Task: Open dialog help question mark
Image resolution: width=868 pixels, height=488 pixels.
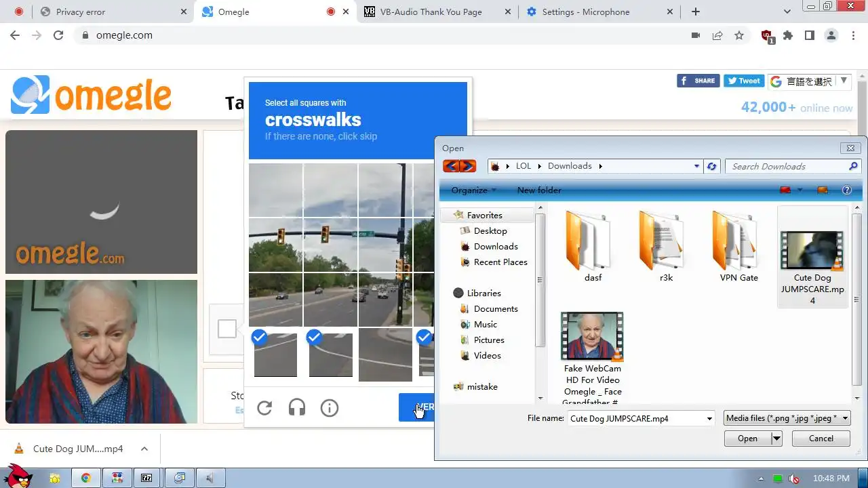Action: (x=846, y=190)
